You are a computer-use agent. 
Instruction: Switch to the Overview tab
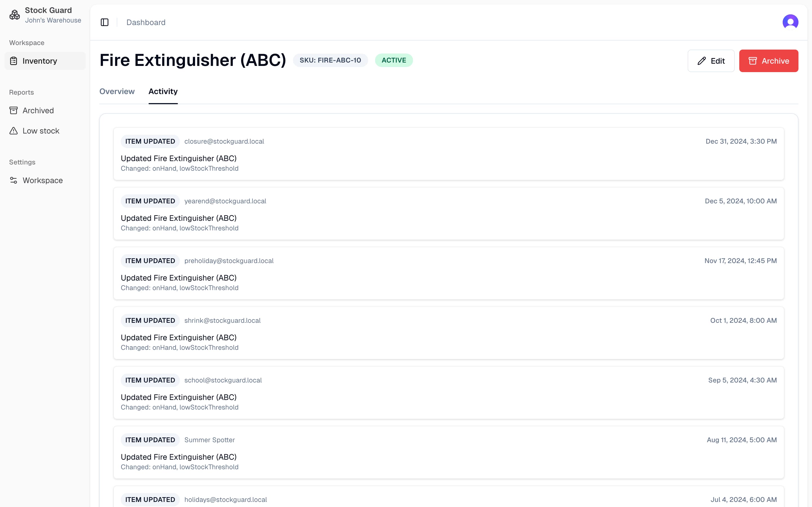point(117,91)
